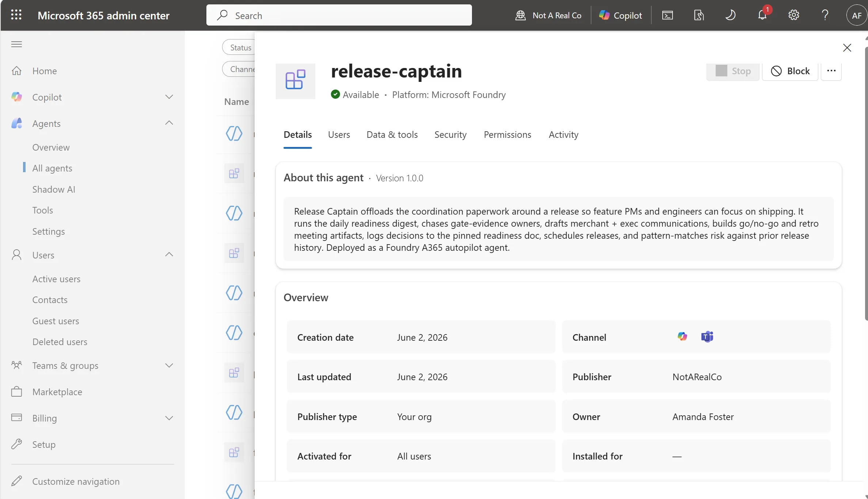This screenshot has width=868, height=499.
Task: Click the Copilot sidebar icon
Action: (x=17, y=97)
